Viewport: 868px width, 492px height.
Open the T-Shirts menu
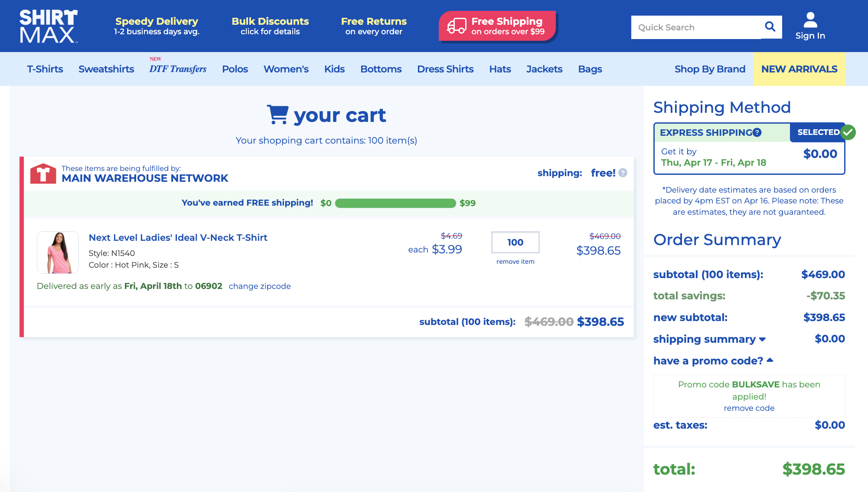[x=45, y=69]
